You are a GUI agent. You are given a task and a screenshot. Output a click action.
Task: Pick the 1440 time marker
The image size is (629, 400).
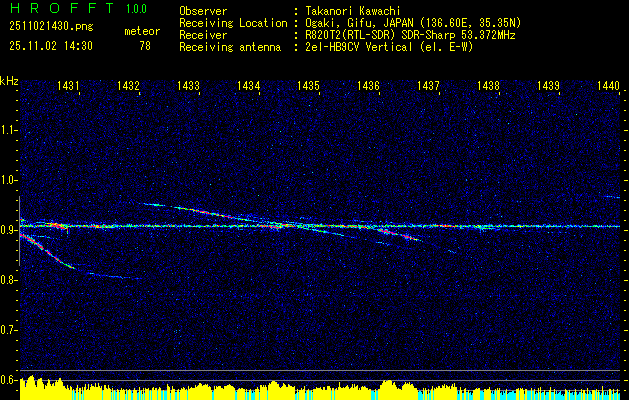(608, 87)
